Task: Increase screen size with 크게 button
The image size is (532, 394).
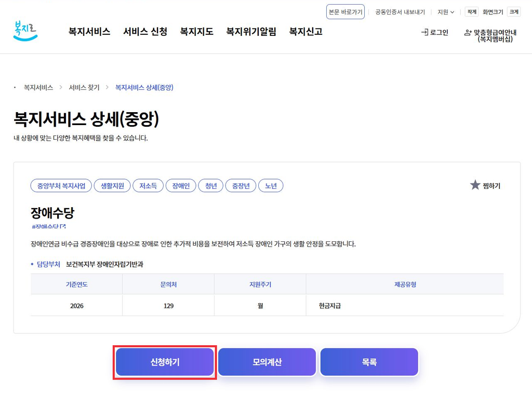Action: tap(514, 12)
